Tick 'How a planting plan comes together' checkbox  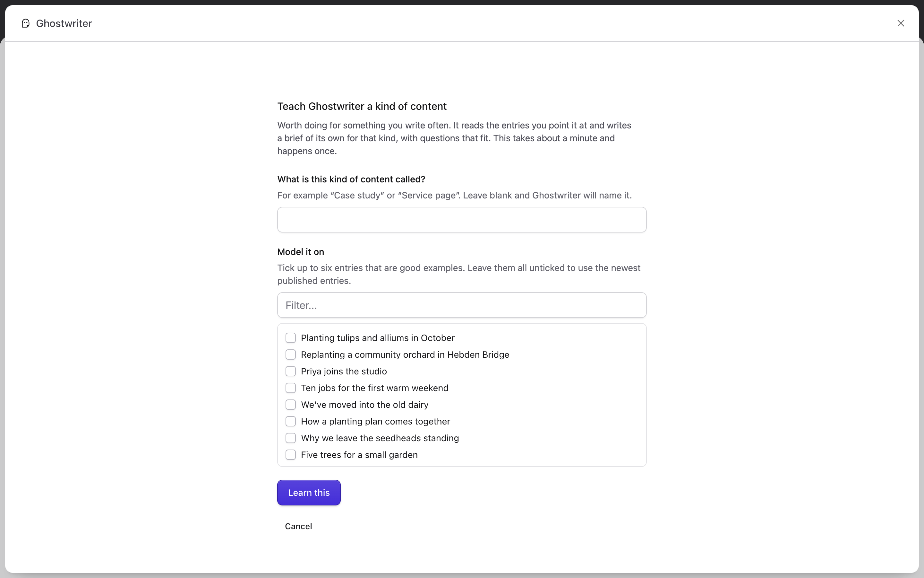[291, 421]
